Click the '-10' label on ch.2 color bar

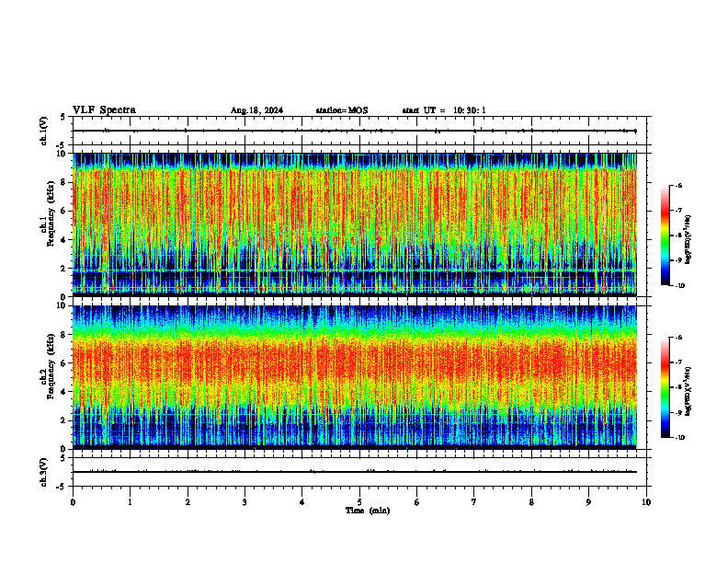click(x=679, y=438)
